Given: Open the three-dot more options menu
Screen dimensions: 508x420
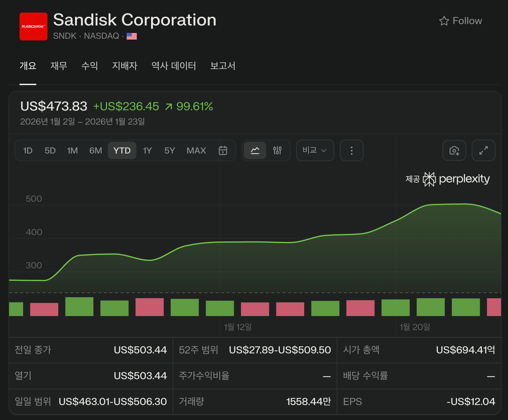Looking at the screenshot, I should [x=351, y=150].
